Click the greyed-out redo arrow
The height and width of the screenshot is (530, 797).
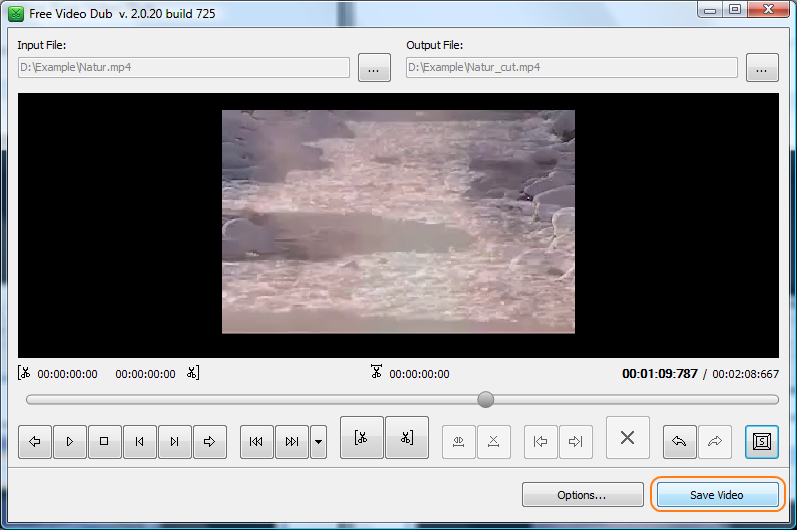(714, 441)
